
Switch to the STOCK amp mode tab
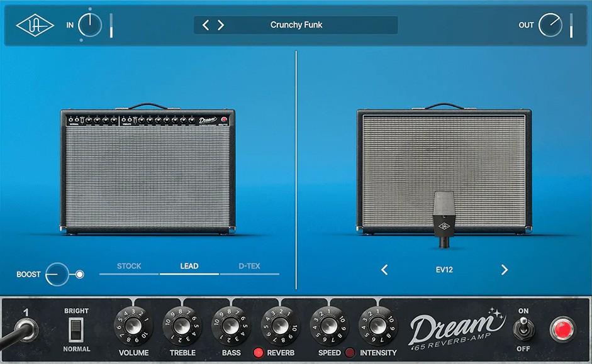click(129, 267)
